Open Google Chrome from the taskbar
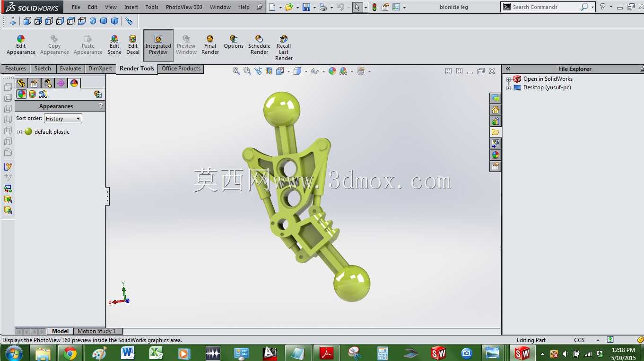The width and height of the screenshot is (644, 361). pos(70,353)
